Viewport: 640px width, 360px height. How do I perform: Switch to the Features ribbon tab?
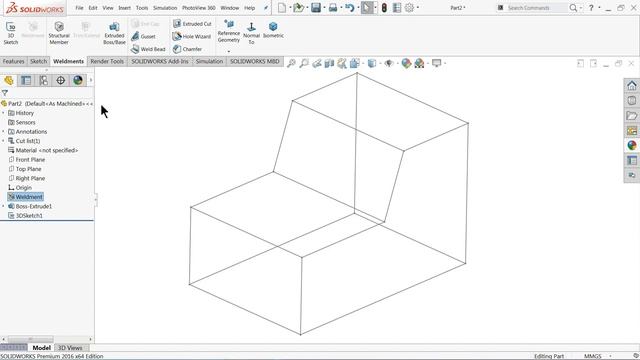pos(13,61)
